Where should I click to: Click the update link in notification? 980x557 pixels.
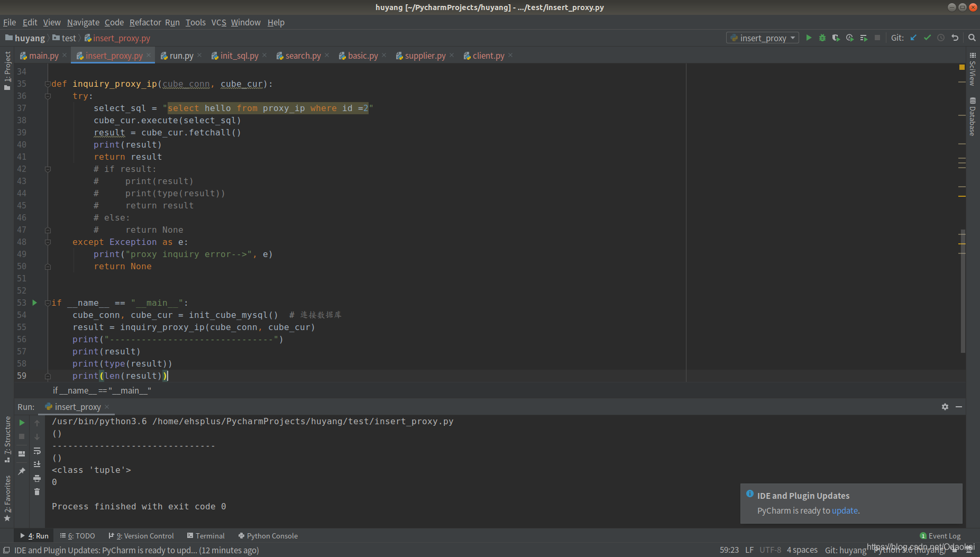[845, 510]
